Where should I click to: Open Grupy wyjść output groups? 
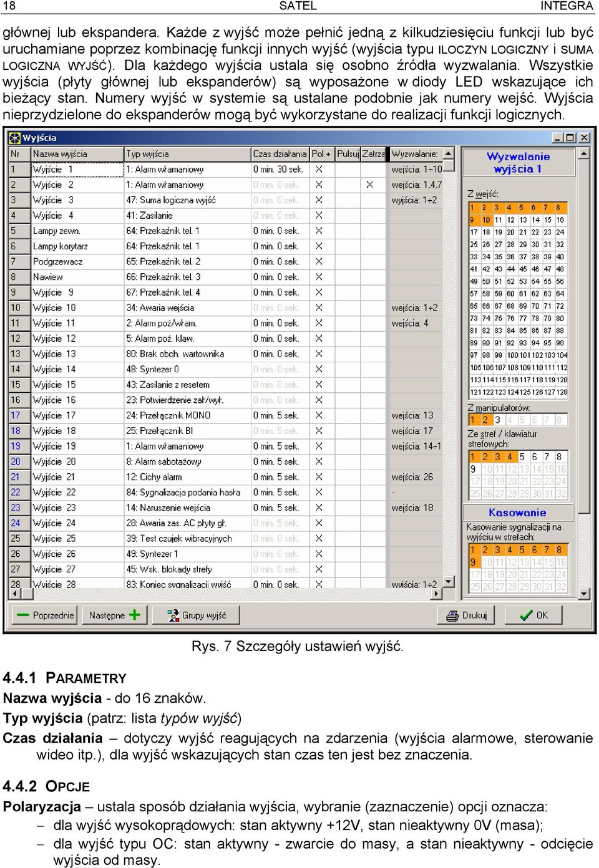[x=195, y=615]
